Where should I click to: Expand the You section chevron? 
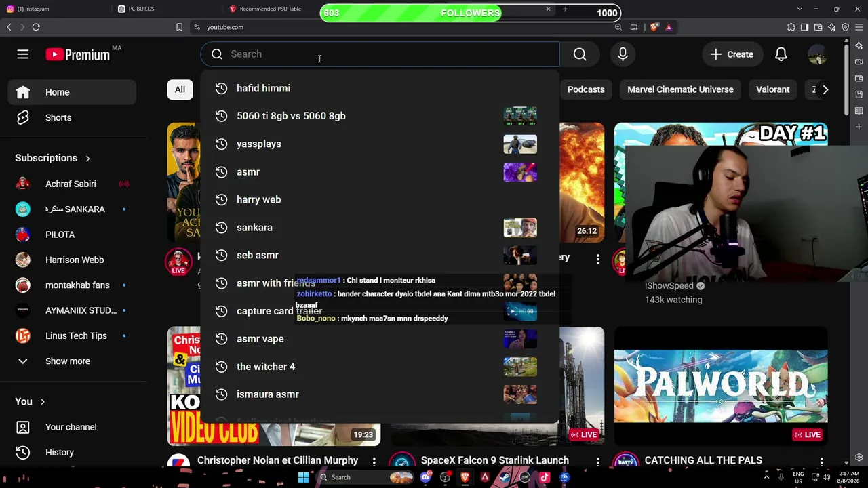[x=42, y=402]
